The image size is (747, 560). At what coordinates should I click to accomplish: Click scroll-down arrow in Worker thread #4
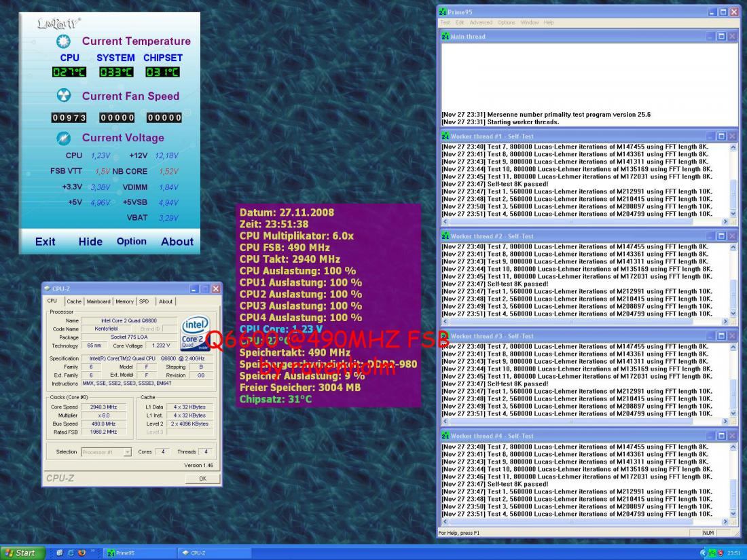[x=733, y=514]
